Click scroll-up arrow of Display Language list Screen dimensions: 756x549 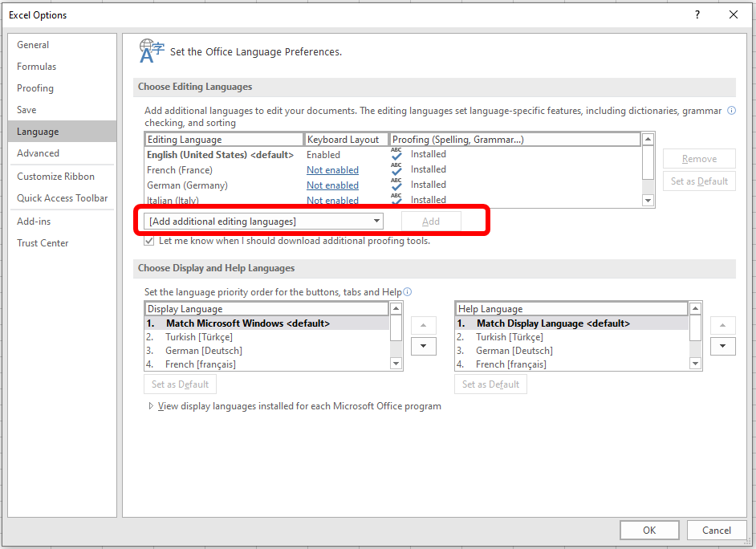396,308
